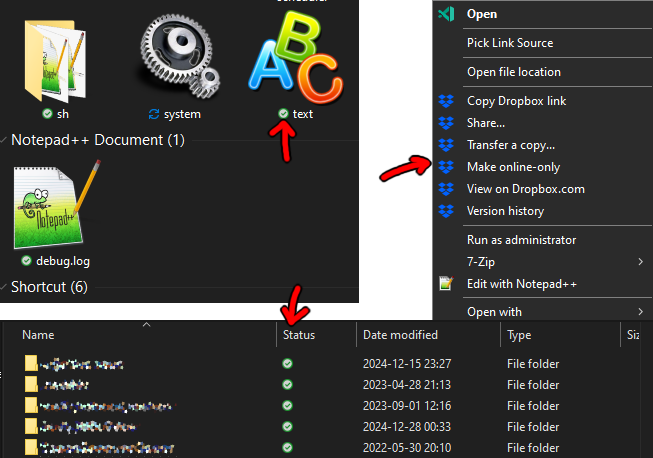Click the sync status icon under system
The width and height of the screenshot is (653, 458).
tap(153, 115)
